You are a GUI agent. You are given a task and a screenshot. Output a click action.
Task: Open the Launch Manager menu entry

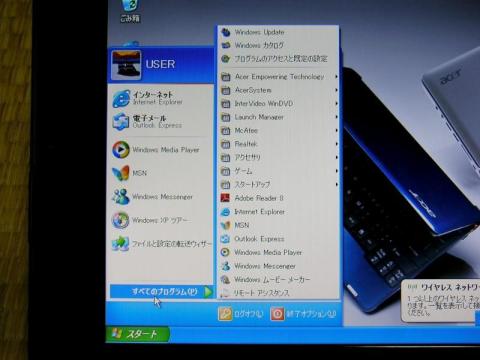(279, 117)
